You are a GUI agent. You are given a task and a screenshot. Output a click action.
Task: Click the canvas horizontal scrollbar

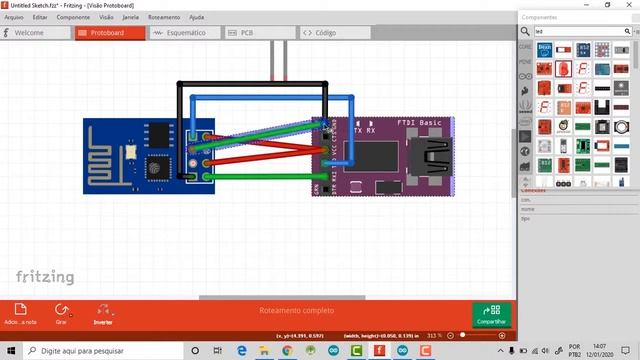[282, 298]
